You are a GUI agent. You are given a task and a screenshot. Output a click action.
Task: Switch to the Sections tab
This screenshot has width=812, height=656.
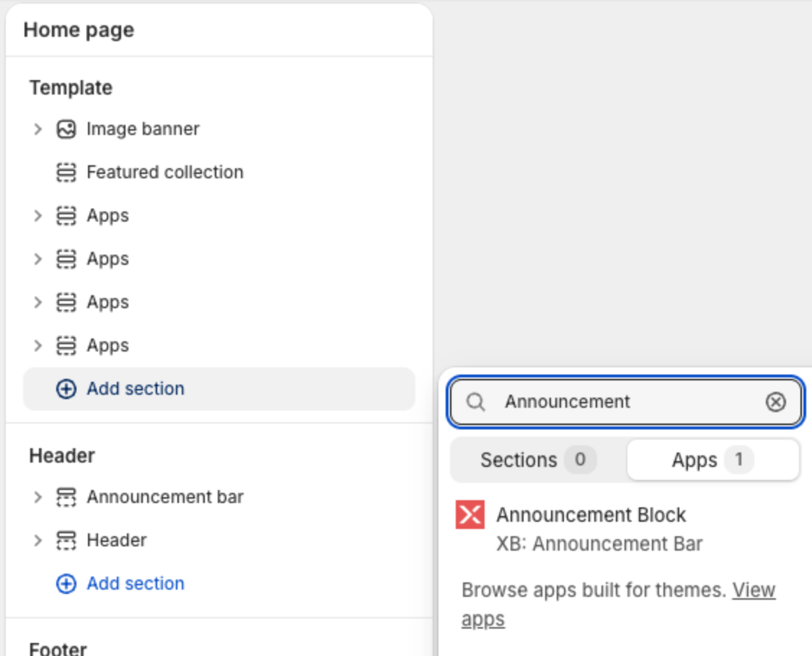click(539, 460)
